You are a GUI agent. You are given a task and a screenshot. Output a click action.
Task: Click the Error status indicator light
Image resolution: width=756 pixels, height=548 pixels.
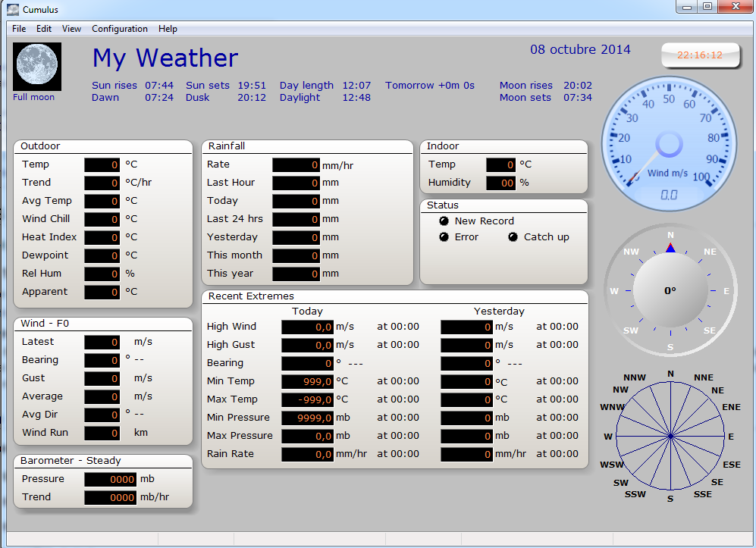point(444,237)
